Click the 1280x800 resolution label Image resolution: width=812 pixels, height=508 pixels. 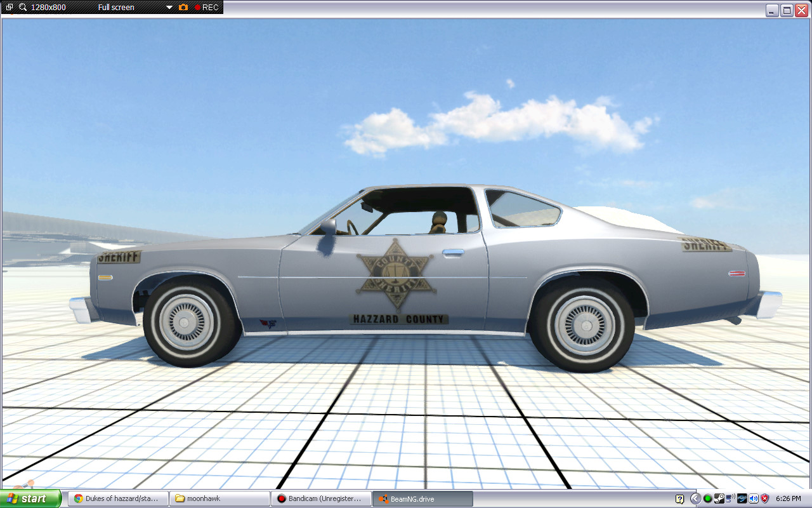point(48,8)
